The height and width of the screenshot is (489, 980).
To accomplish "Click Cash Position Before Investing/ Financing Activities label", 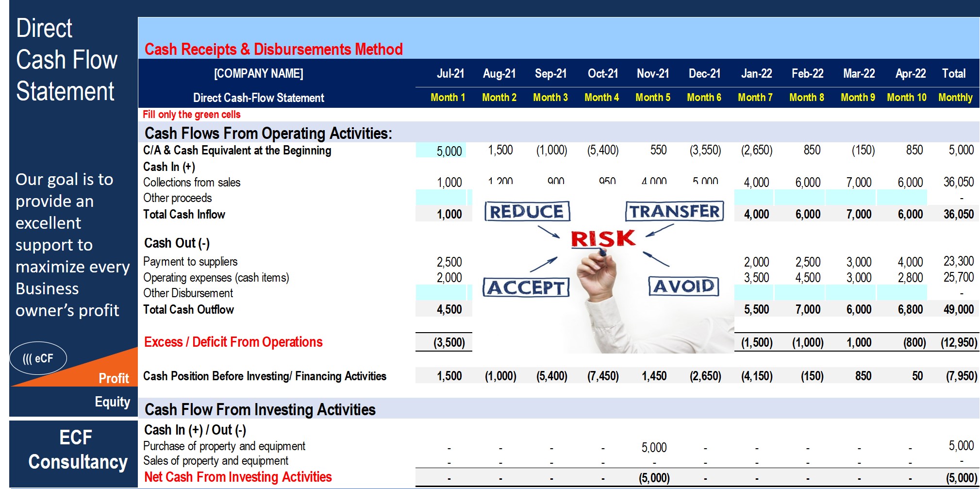I will pos(265,376).
